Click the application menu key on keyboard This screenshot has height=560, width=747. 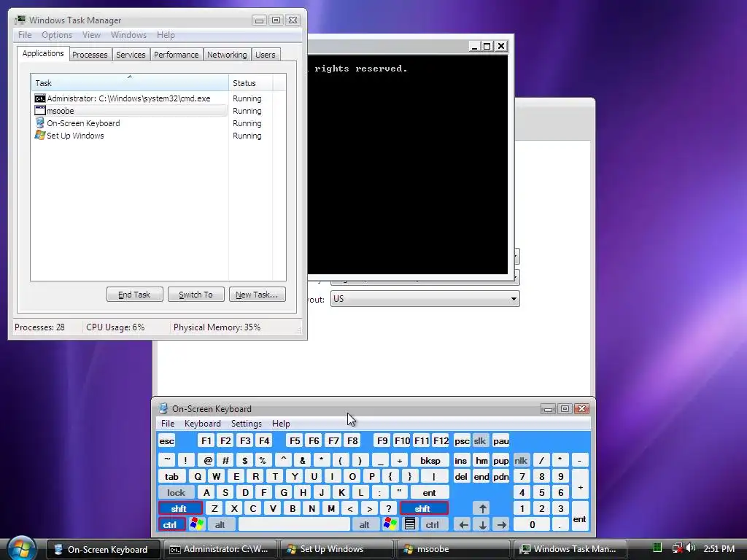coord(410,524)
